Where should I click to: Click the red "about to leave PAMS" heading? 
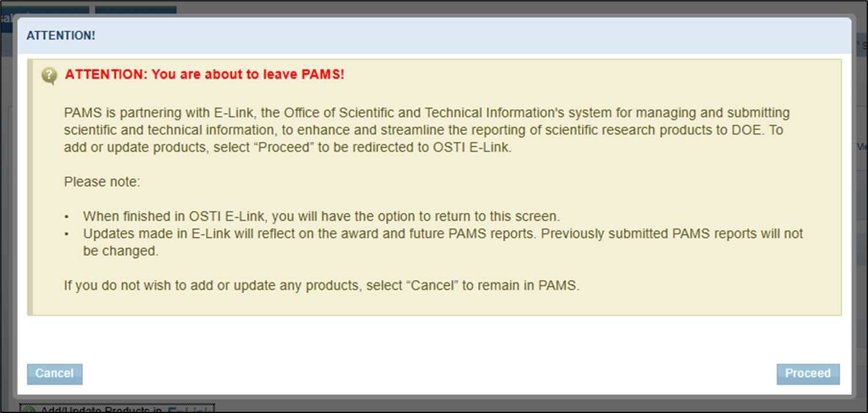click(x=204, y=75)
